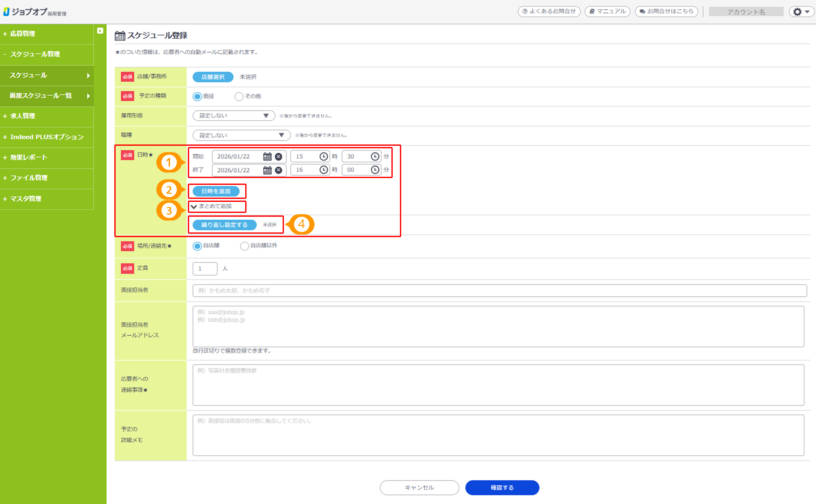Select the 面接 radio button

197,96
